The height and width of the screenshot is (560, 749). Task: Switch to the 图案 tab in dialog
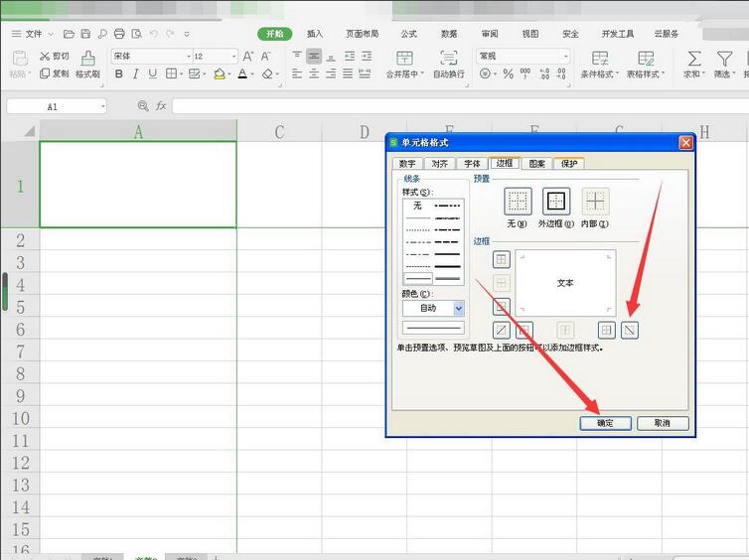pos(536,164)
